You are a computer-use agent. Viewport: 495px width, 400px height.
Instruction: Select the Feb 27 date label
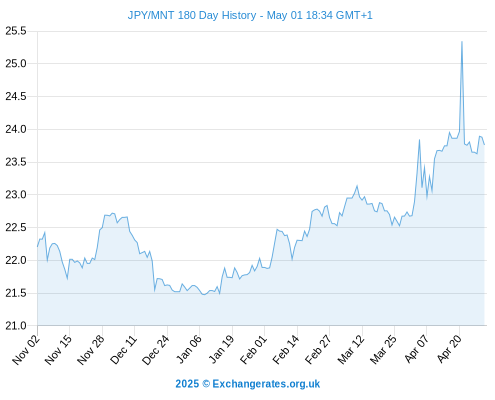318,350
